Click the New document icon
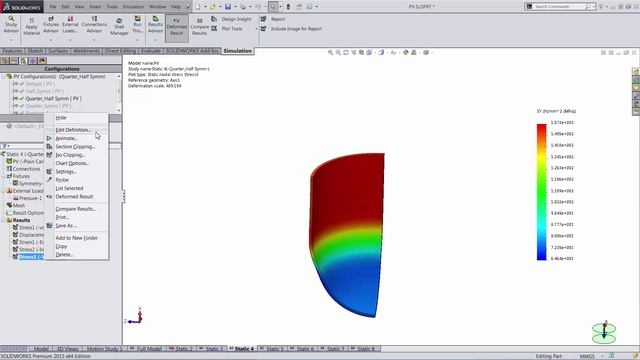The height and width of the screenshot is (360, 640). pos(198,7)
